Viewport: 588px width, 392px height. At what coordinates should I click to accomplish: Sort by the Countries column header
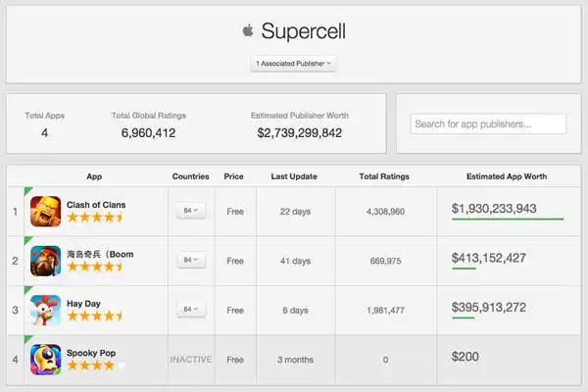coord(190,176)
